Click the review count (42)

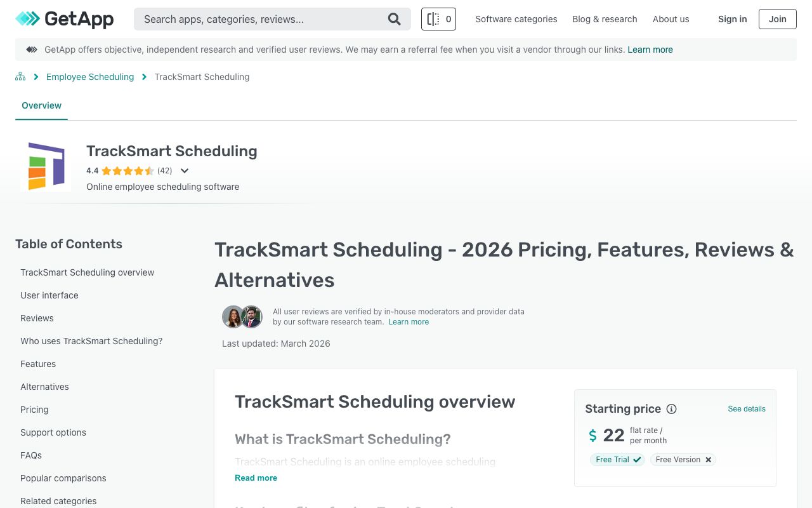[x=165, y=171]
